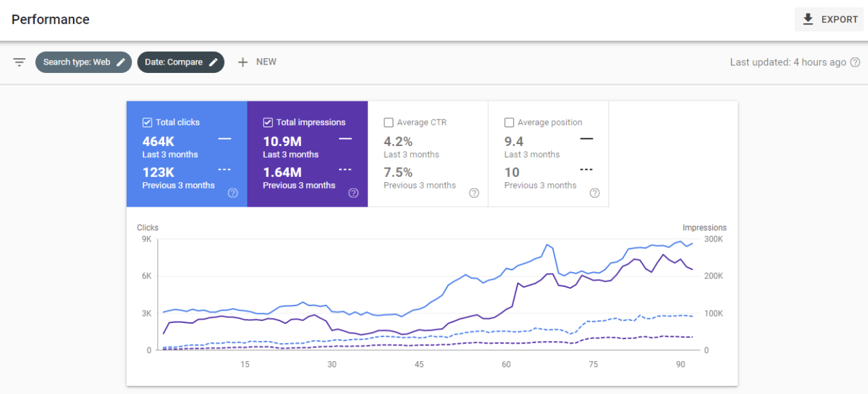This screenshot has width=868, height=394.
Task: Click the day 15 label on the x-axis
Action: coord(245,364)
